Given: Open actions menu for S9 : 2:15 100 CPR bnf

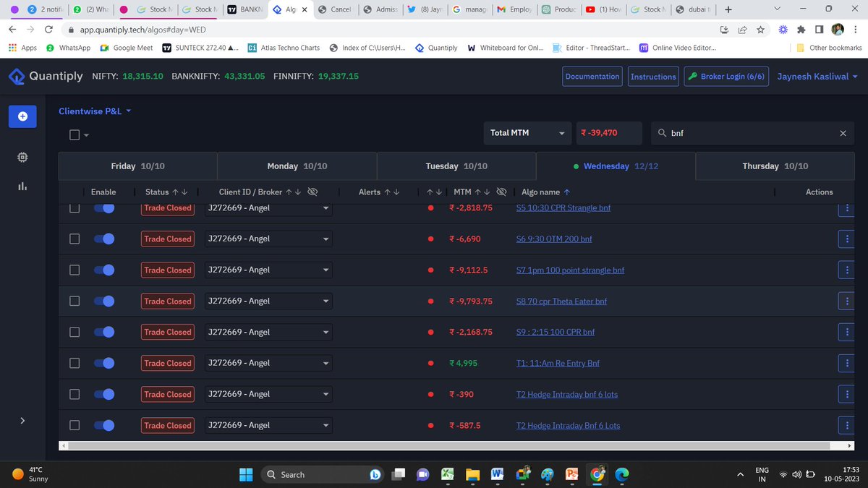Looking at the screenshot, I should 846,332.
